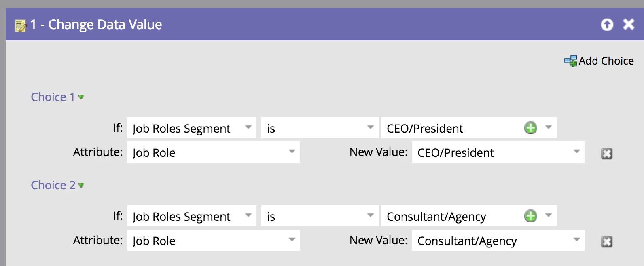Add another value next to CEO/President

530,128
